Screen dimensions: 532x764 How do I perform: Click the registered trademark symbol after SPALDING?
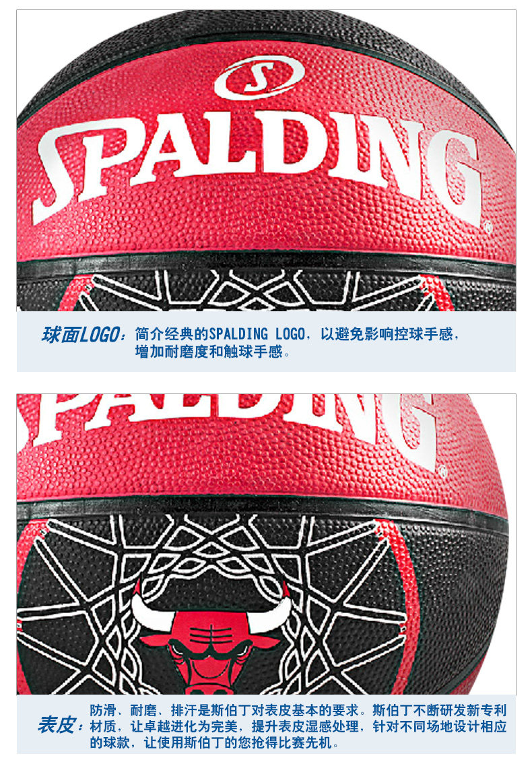(x=487, y=228)
